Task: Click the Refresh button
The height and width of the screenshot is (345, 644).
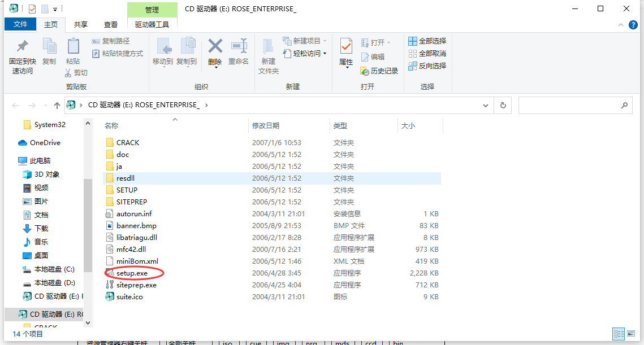Action: (503, 106)
